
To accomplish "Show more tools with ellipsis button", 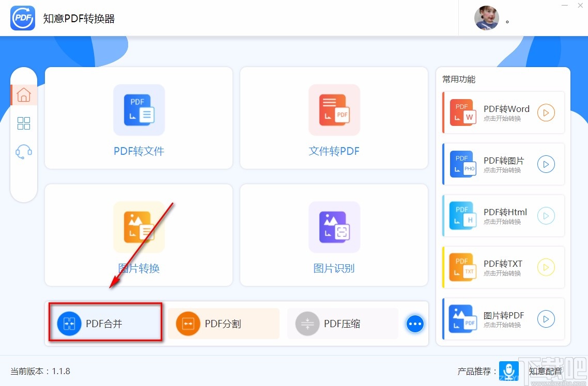I will pos(415,324).
